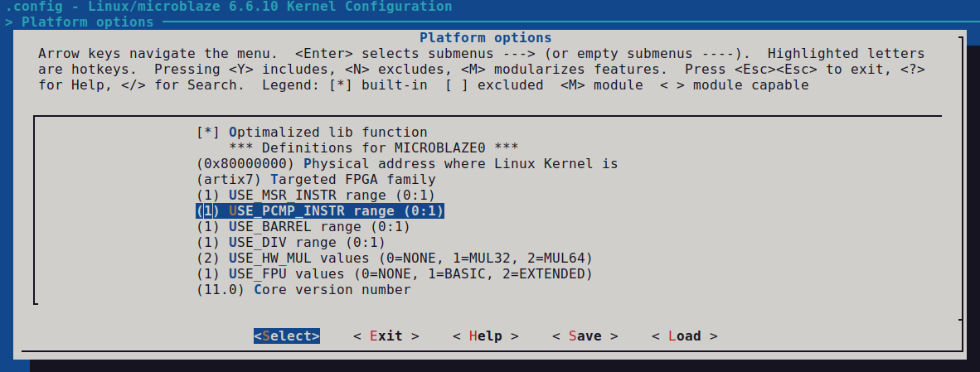The height and width of the screenshot is (372, 980).
Task: Click the highlighted USE_PCMP_INSTR range entry
Action: (x=320, y=211)
